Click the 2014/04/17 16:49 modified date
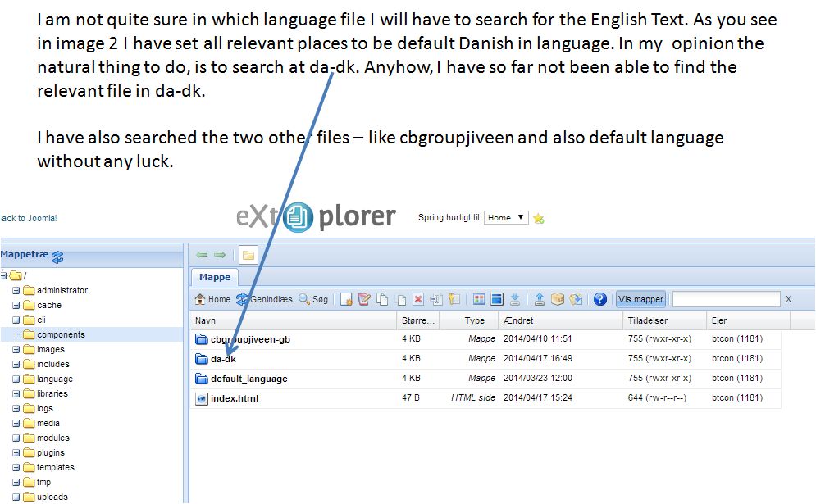 [538, 358]
